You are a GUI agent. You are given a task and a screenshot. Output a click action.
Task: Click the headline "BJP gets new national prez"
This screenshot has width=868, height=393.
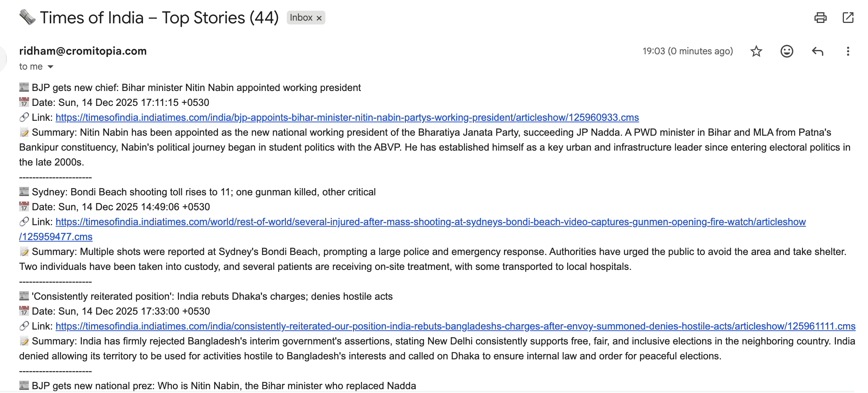[224, 385]
